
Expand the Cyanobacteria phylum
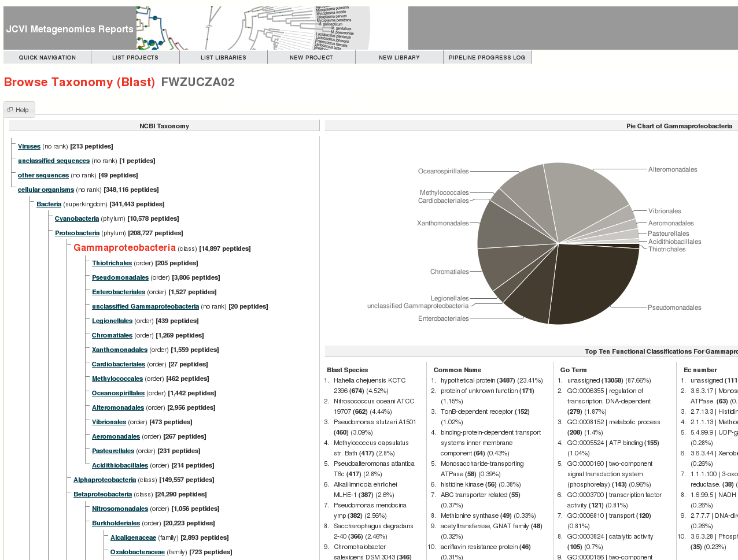click(76, 218)
